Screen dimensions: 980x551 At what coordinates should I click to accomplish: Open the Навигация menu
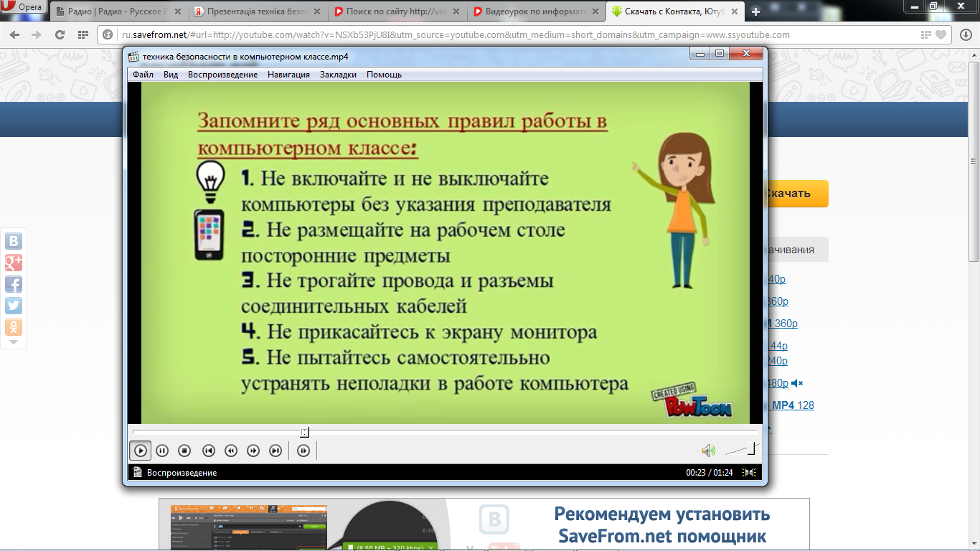tap(288, 75)
